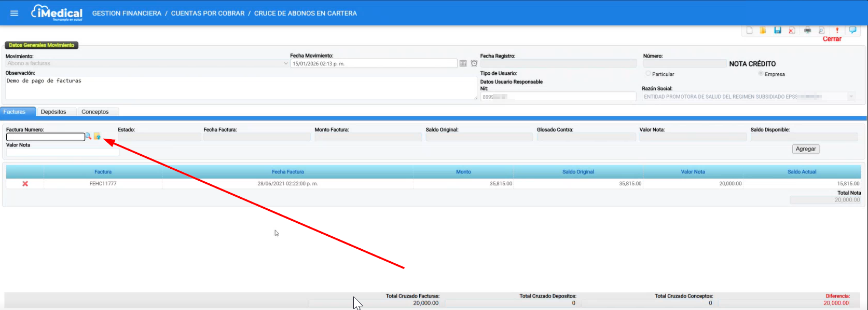The image size is (868, 310).
Task: Click the Observación text area
Action: point(241,88)
